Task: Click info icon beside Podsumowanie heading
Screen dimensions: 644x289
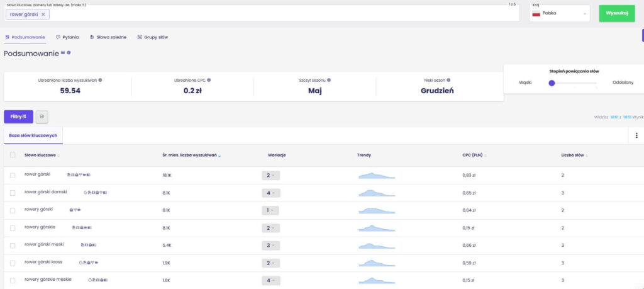Action: pyautogui.click(x=69, y=53)
